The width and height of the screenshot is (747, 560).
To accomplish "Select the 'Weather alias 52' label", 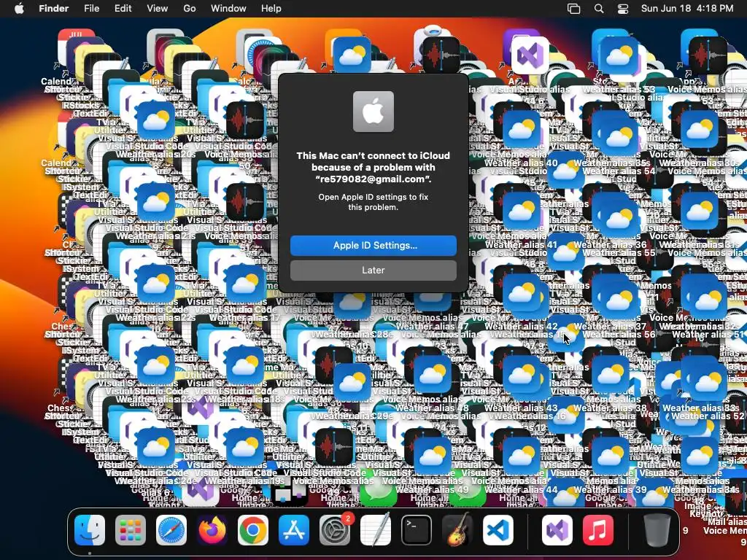I will tap(708, 416).
